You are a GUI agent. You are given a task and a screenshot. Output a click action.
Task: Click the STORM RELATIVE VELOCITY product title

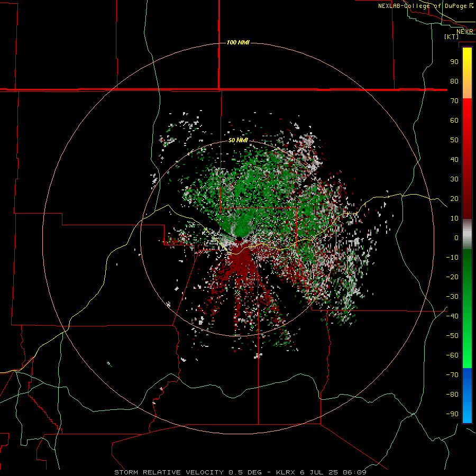pyautogui.click(x=169, y=472)
